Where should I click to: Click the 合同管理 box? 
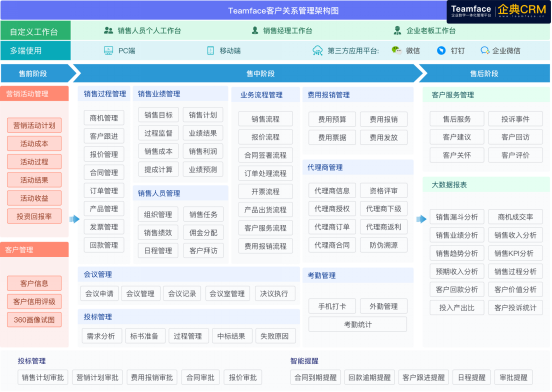[104, 172]
